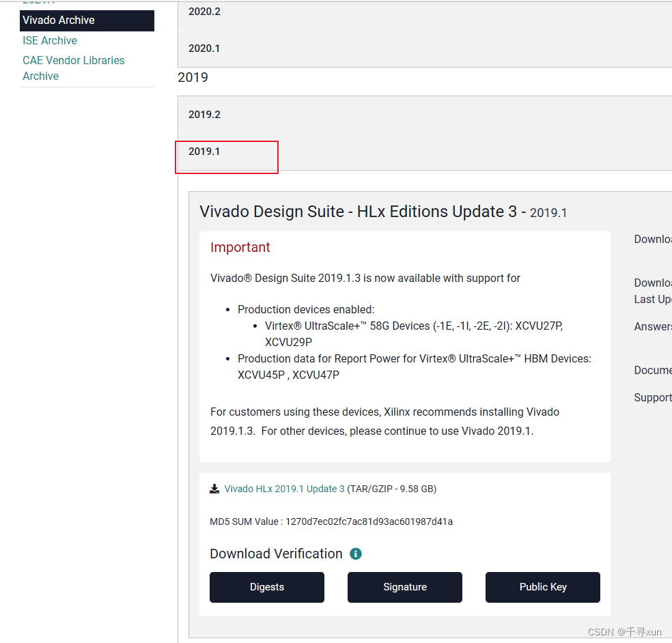Click the 'Production devices enabled:' bullet
The image size is (672, 643).
click(306, 309)
